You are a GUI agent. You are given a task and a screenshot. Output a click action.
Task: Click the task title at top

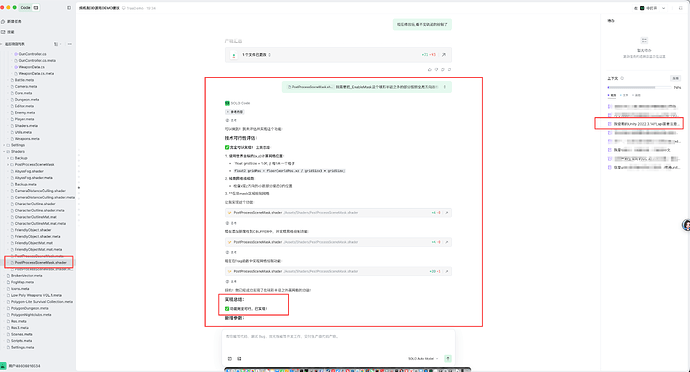pos(99,8)
